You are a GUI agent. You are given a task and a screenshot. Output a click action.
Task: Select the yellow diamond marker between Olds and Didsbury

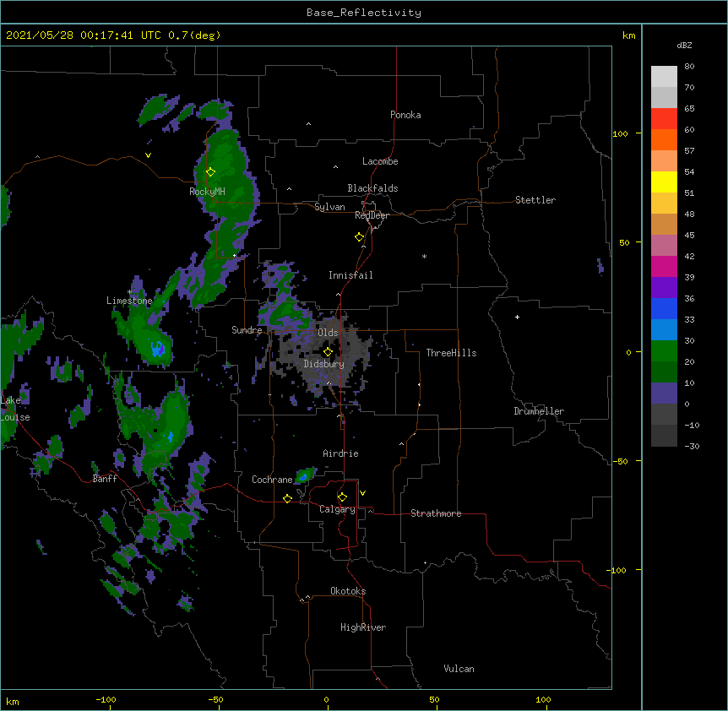click(328, 352)
